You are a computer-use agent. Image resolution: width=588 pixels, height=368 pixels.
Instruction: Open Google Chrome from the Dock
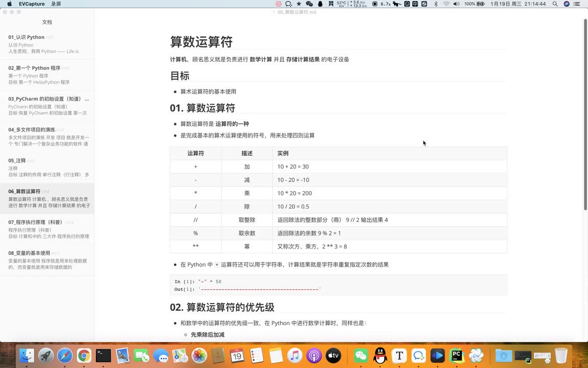(x=84, y=355)
